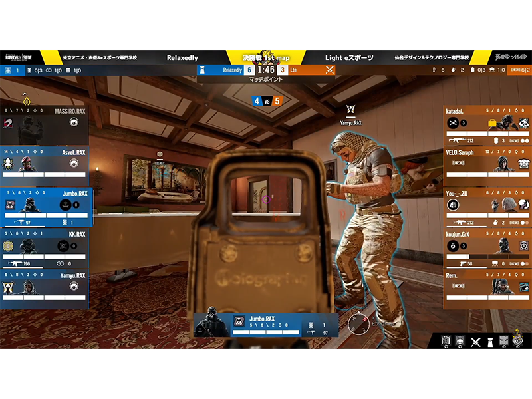Click the crossed swords icon in bottom-right bar

[x=475, y=342]
